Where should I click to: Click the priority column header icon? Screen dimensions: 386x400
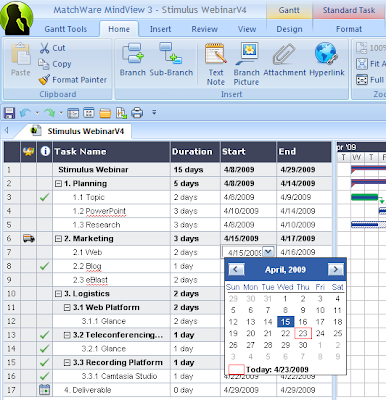[29, 152]
